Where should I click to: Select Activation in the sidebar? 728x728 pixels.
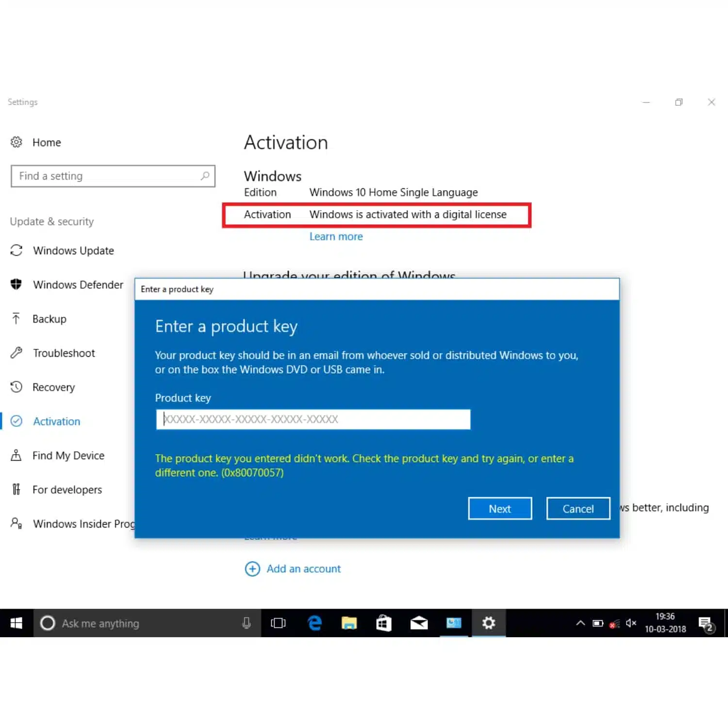click(56, 421)
